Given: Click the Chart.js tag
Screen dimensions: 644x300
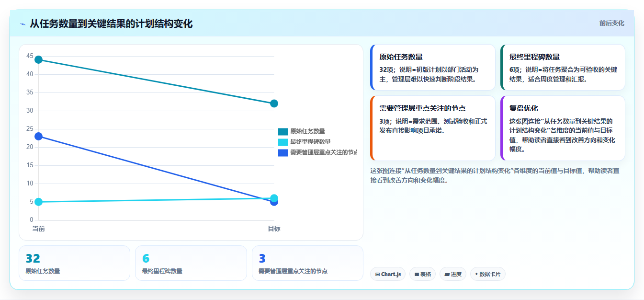Looking at the screenshot, I should tap(388, 274).
